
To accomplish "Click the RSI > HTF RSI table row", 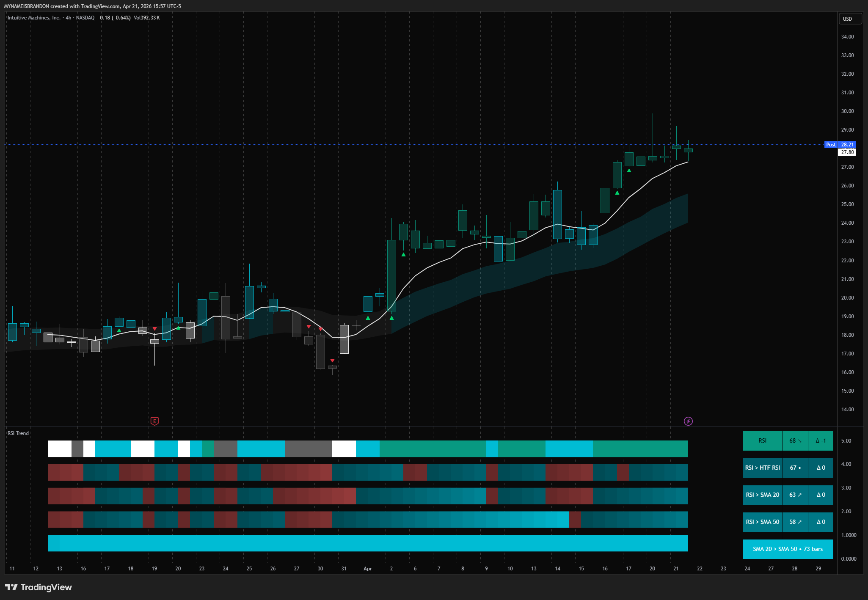I will pos(788,468).
